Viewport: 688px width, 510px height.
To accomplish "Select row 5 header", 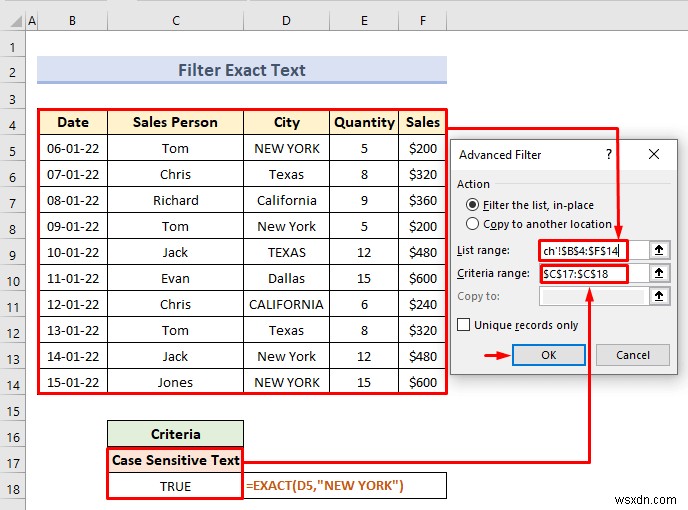I will 12,151.
